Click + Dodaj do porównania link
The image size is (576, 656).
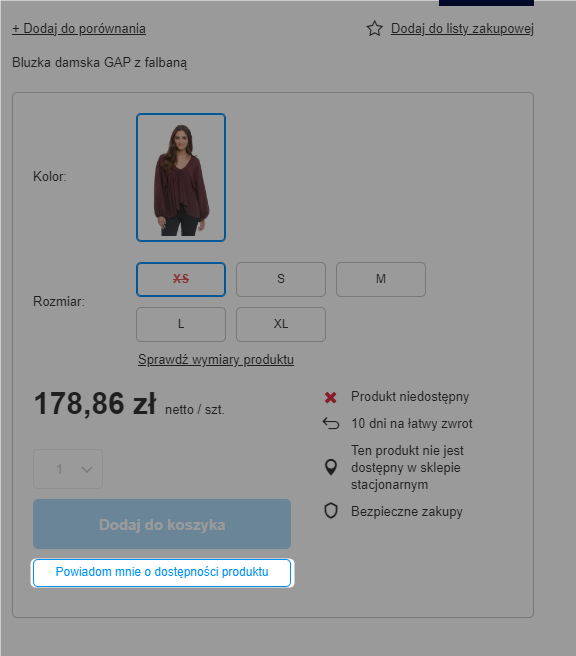(x=79, y=29)
